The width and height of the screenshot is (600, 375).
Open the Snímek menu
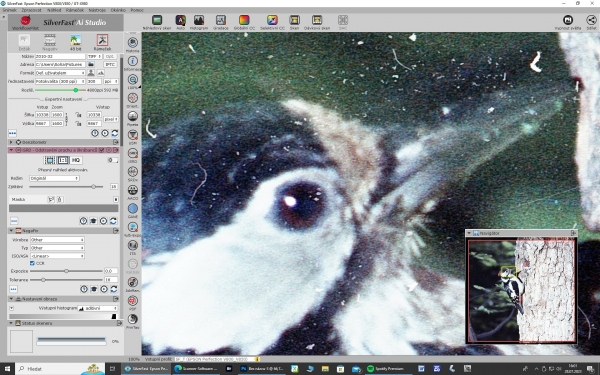click(x=10, y=10)
